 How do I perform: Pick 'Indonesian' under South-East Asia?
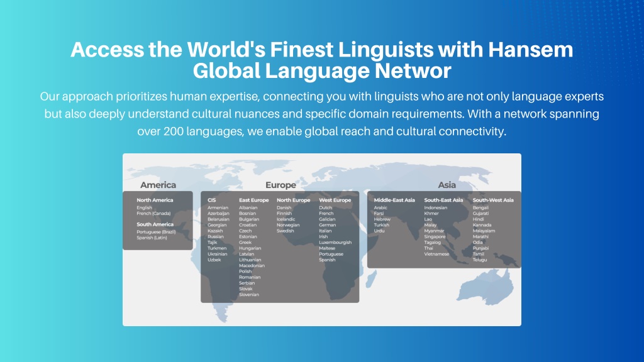436,207
